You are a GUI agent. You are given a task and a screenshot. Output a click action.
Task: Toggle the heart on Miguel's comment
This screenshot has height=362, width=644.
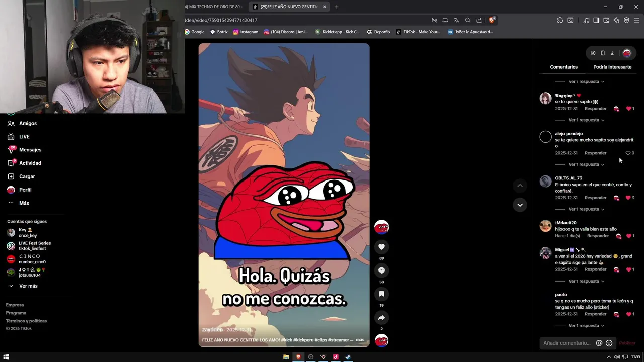point(628,269)
